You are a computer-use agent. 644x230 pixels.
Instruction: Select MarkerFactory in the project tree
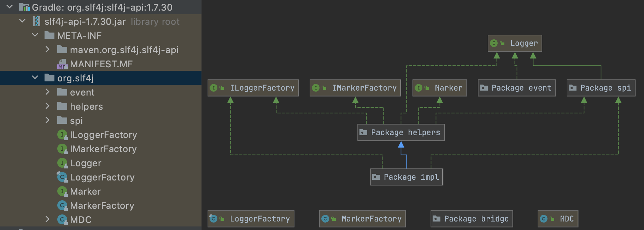click(x=101, y=205)
